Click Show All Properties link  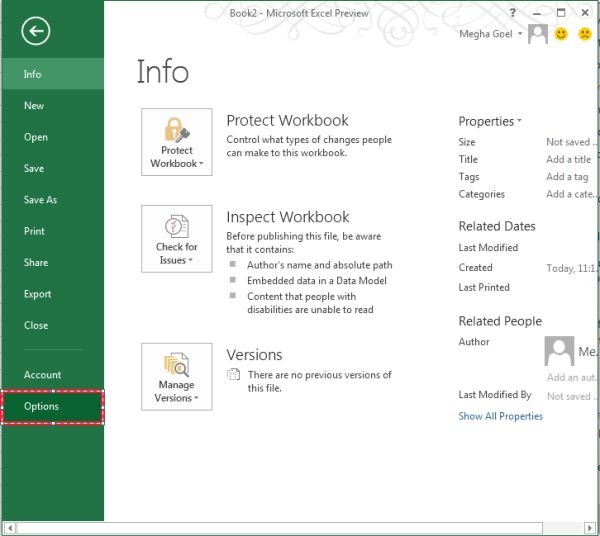pyautogui.click(x=501, y=416)
